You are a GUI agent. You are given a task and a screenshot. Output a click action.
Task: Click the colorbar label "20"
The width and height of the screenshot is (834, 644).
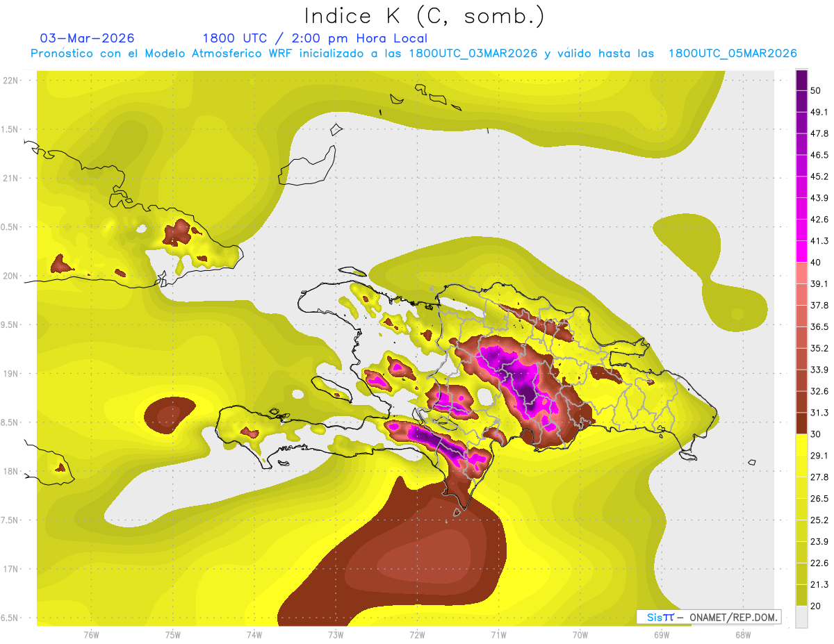pyautogui.click(x=816, y=606)
